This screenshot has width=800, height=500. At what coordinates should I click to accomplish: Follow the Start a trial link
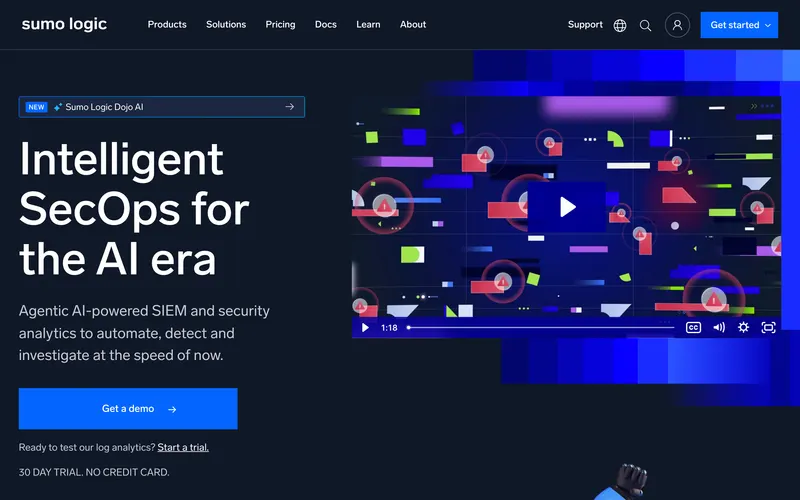pyautogui.click(x=183, y=447)
